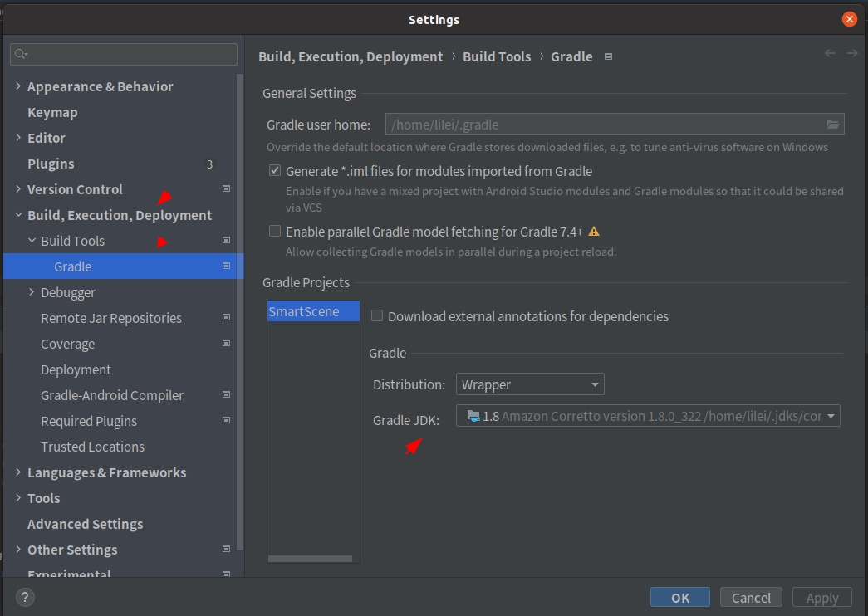Click the project-level icon on the Other Settings row
The height and width of the screenshot is (616, 868).
tap(226, 549)
